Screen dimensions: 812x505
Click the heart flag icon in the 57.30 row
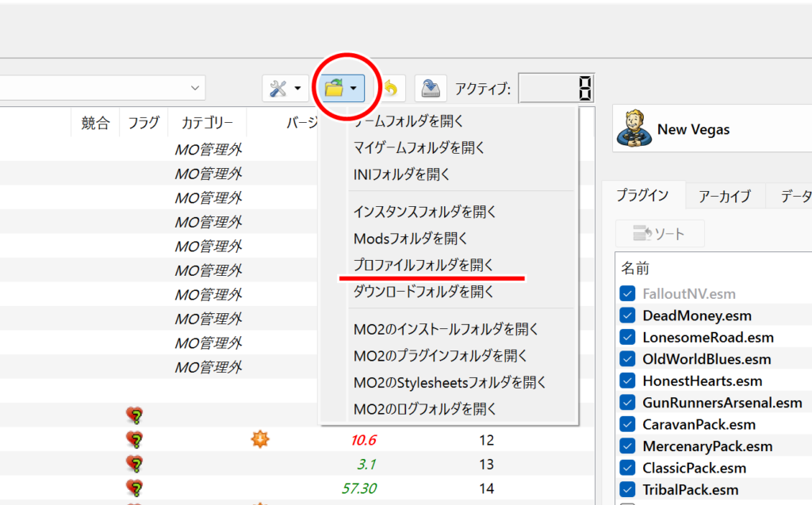click(x=136, y=488)
